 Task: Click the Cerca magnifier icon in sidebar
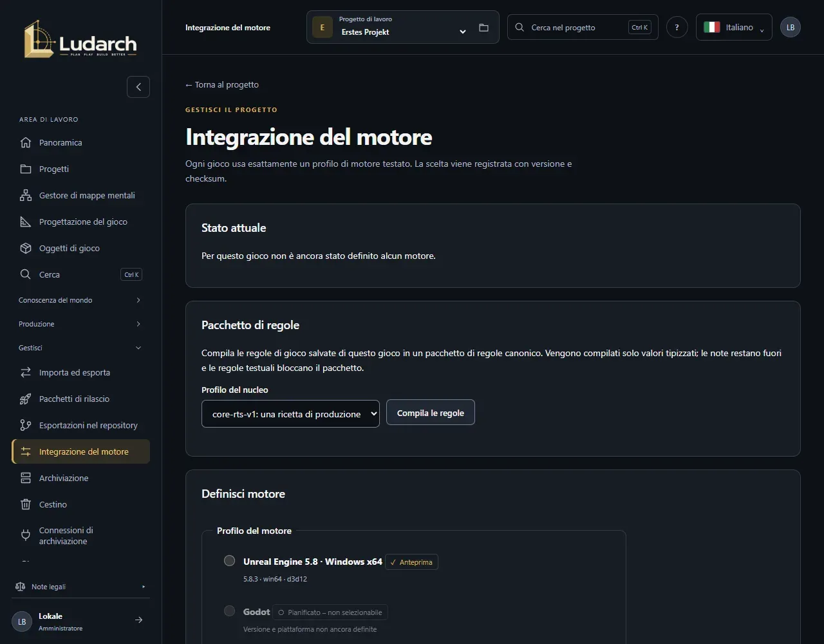26,274
